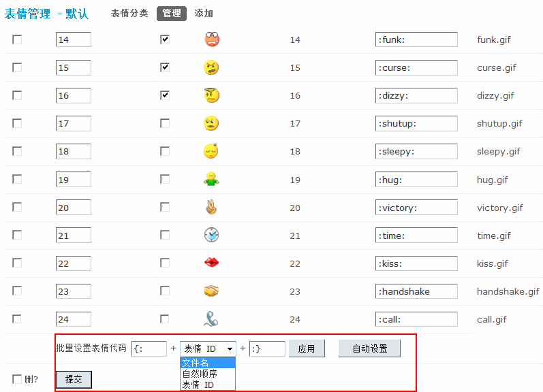
Task: Click the 表情管理 - 默认 page title
Action: pyautogui.click(x=46, y=14)
